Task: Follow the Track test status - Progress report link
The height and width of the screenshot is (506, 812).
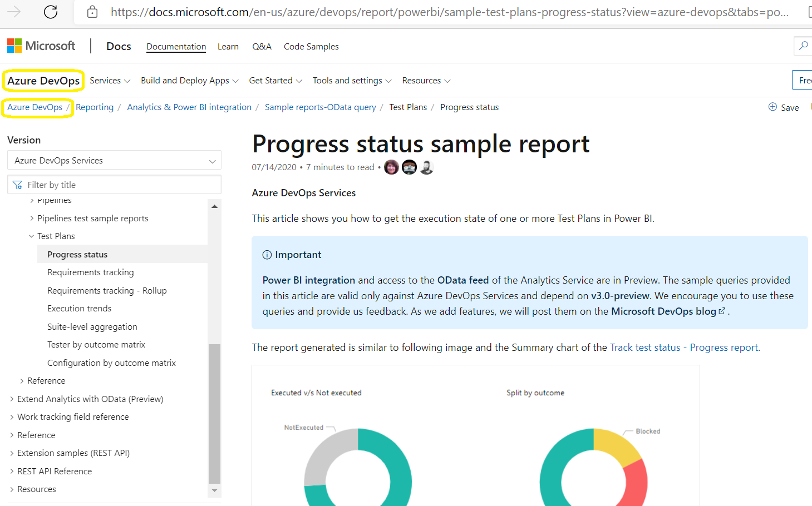Action: pyautogui.click(x=683, y=347)
